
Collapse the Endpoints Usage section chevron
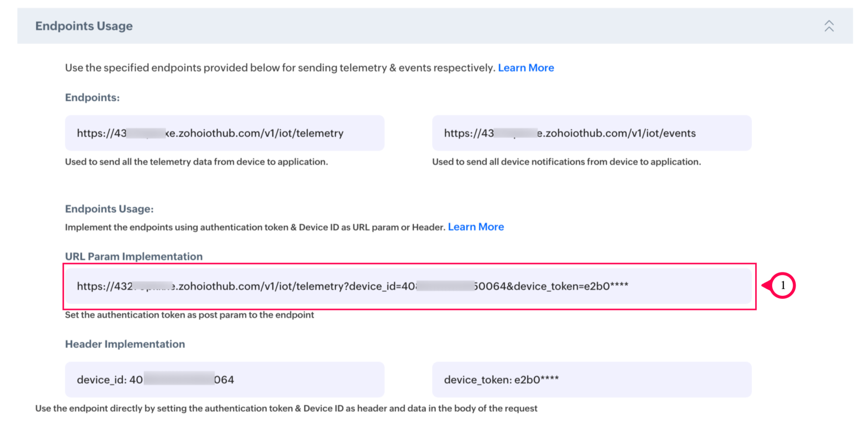coord(828,26)
